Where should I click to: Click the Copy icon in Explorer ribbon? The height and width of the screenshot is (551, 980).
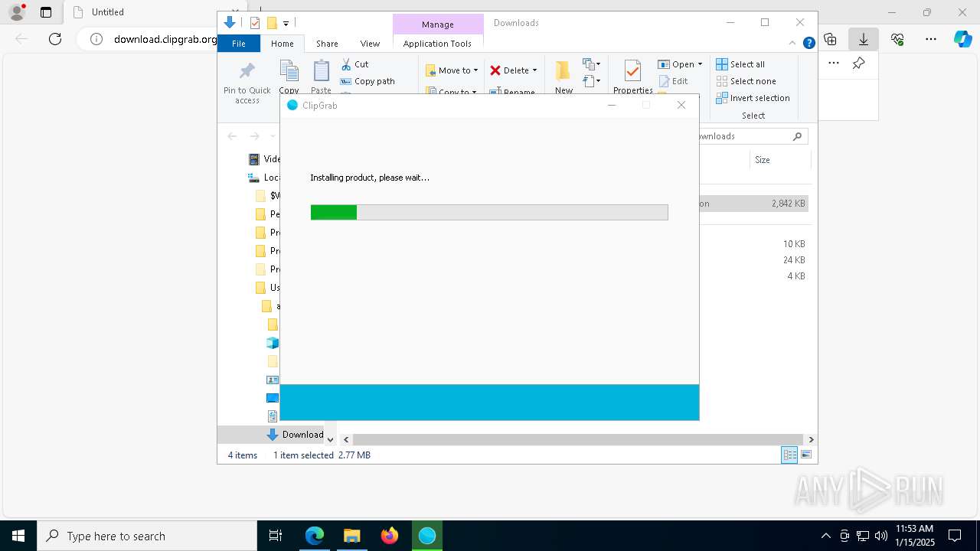click(x=289, y=71)
